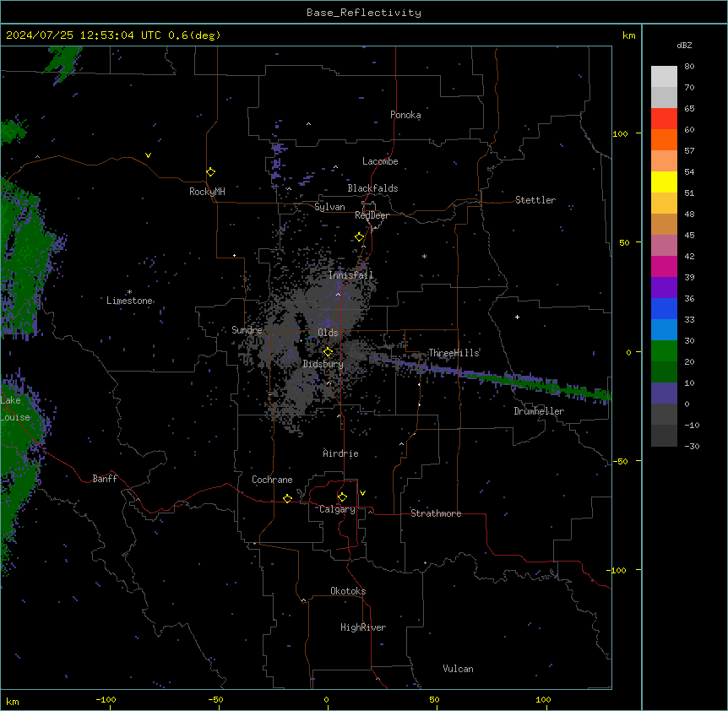Screen dimensions: 728x711
Task: Click the -100 tick on bottom horizontal axis
Action: [x=106, y=699]
